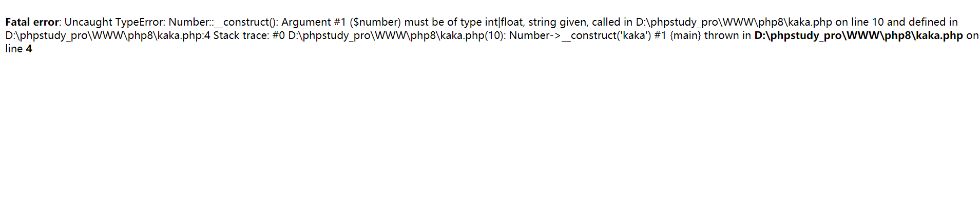Image resolution: width=980 pixels, height=198 pixels.
Task: Click the "Stack trace:" label
Action: point(241,35)
